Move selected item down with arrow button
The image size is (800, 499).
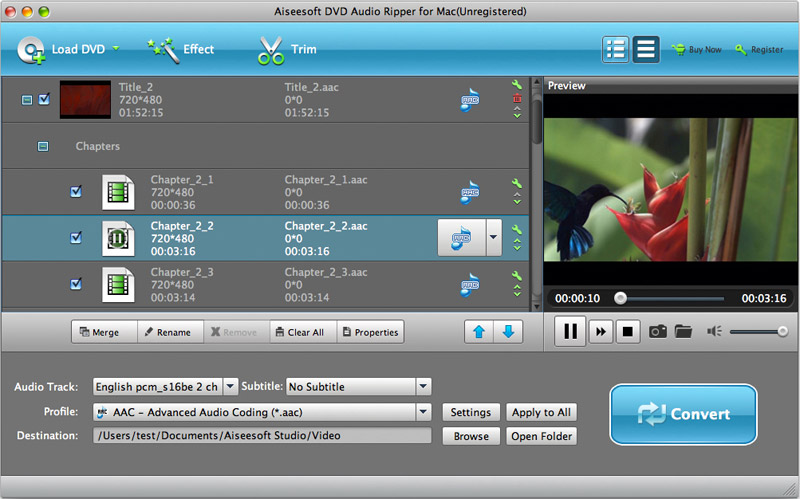(508, 332)
